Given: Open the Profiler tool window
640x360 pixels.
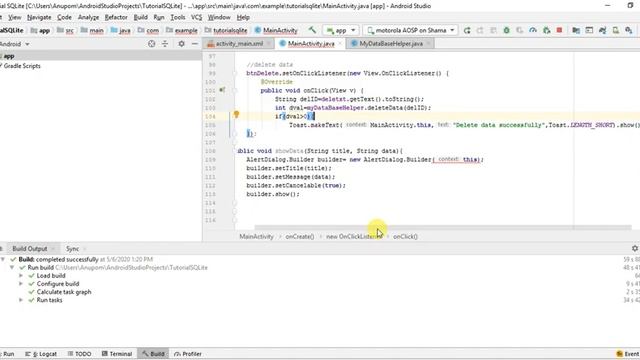Looking at the screenshot, I should (188, 354).
